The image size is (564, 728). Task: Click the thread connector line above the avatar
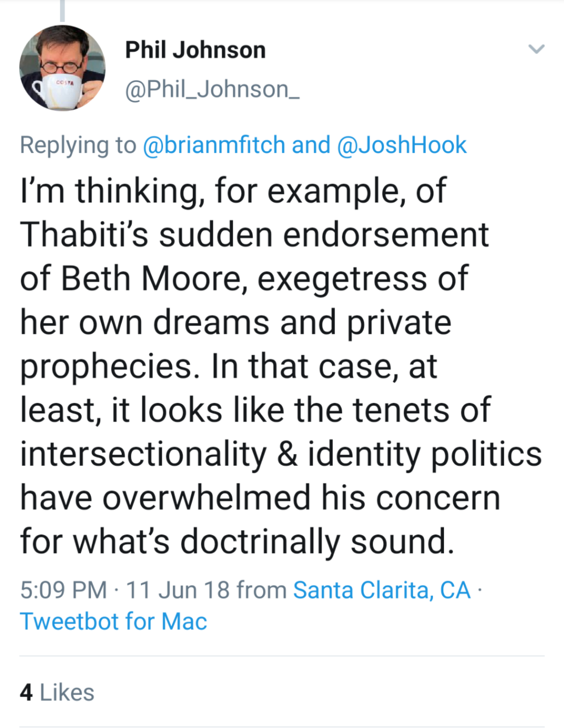[x=63, y=11]
